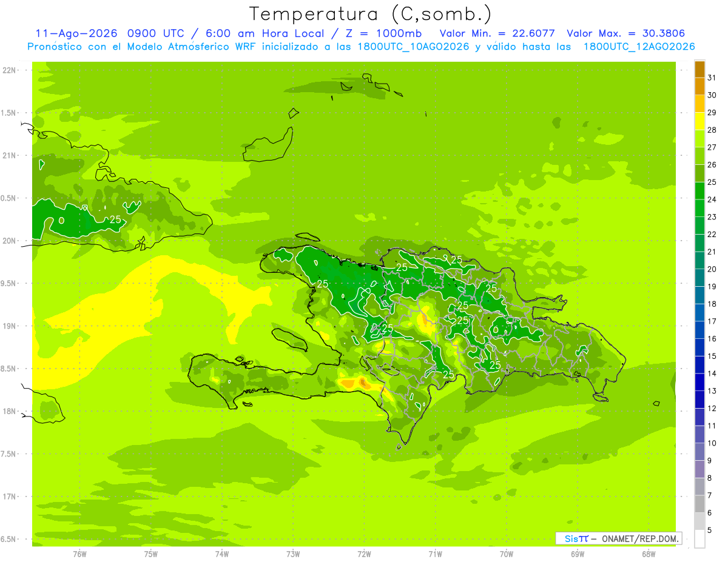Click the light orange 29–30 colorbar swatch
This screenshot has width=728, height=562.
tap(699, 104)
